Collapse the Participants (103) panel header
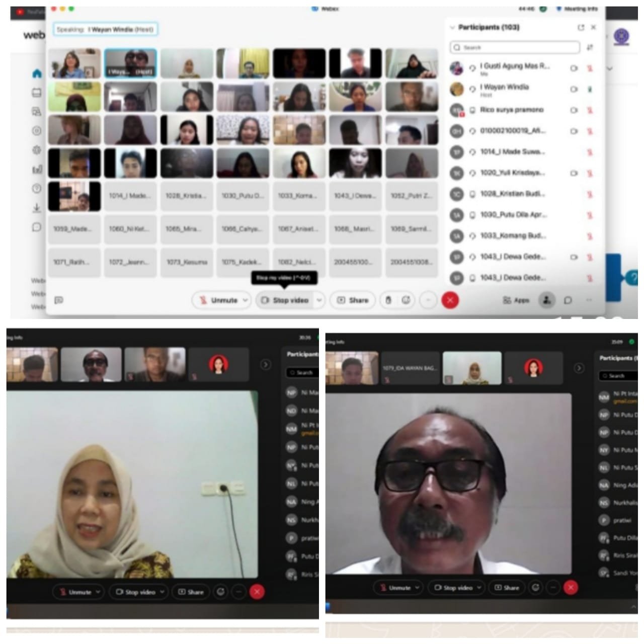 click(452, 28)
